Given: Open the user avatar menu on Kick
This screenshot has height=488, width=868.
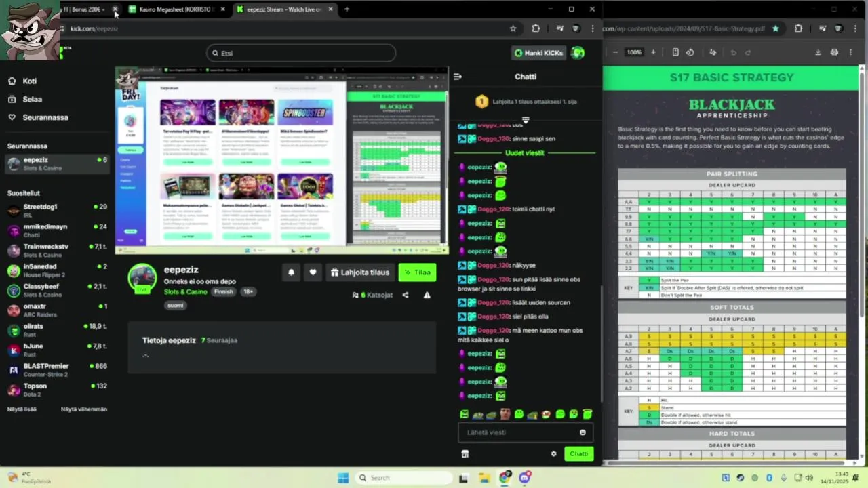Looking at the screenshot, I should click(578, 53).
